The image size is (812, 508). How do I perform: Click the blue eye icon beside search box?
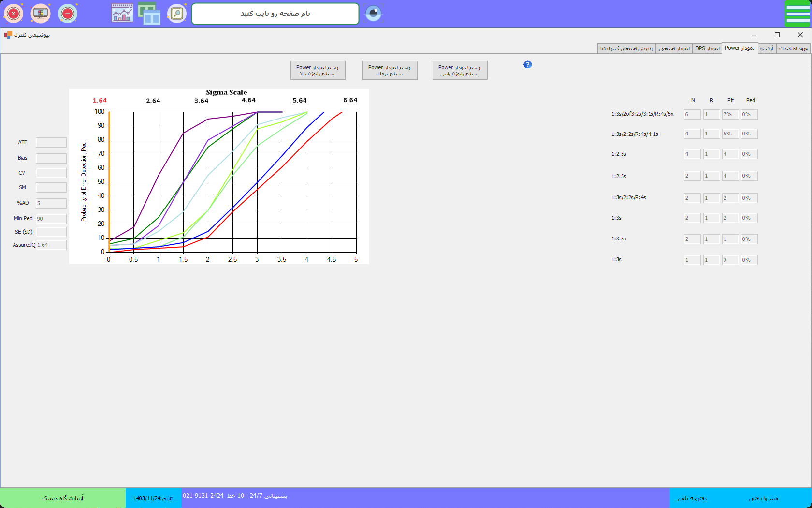coord(373,14)
